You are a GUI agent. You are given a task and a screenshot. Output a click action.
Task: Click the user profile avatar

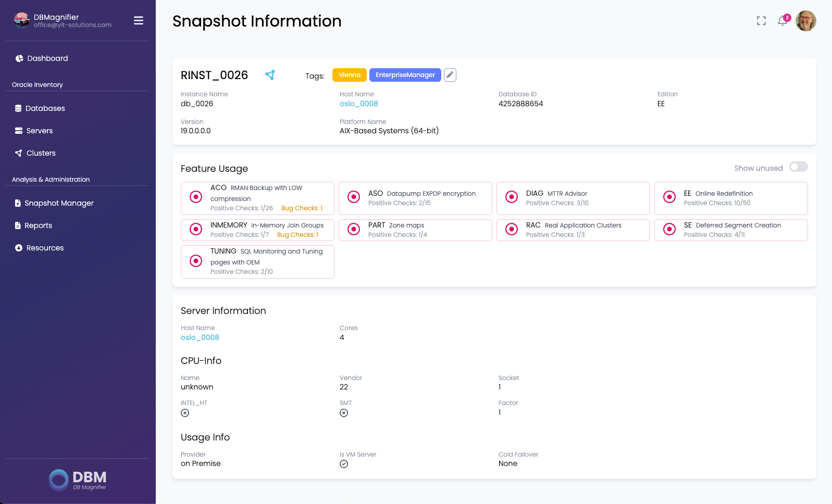coord(805,21)
